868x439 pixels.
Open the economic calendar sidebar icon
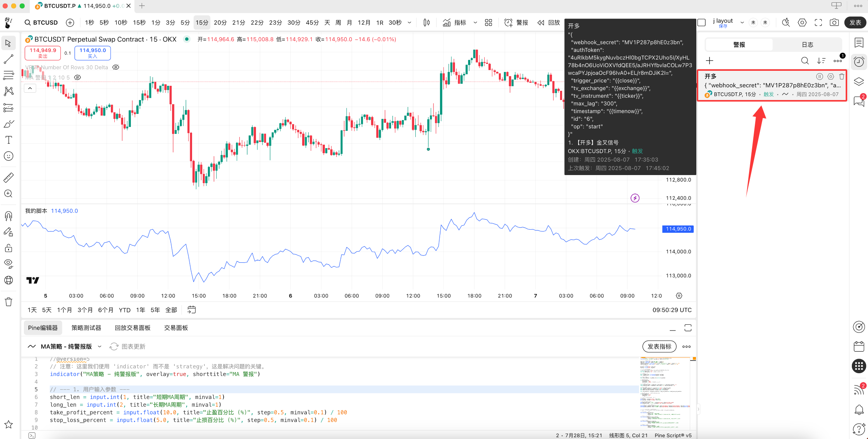[x=859, y=346]
